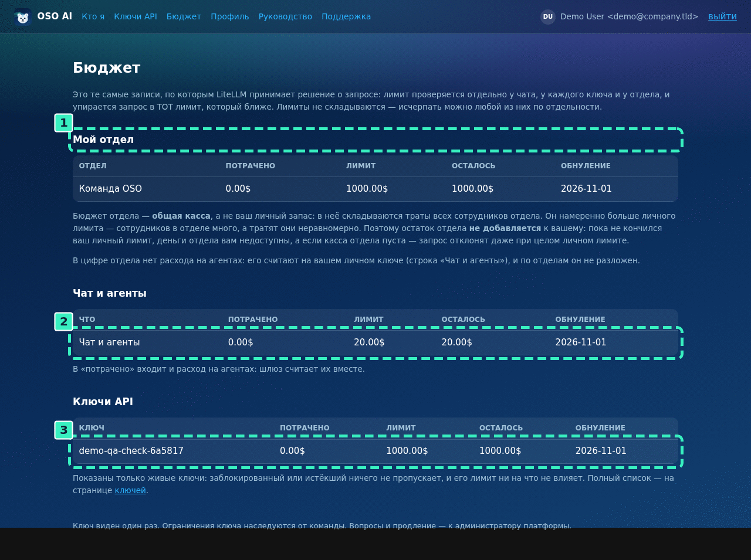Open the «Профиль» page
This screenshot has width=751, height=560.
pyautogui.click(x=230, y=16)
